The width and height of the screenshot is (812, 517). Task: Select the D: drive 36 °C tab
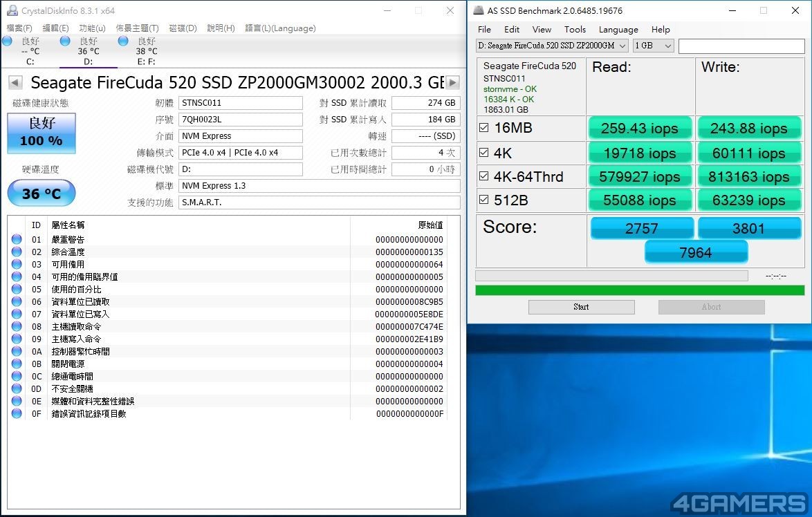89,50
